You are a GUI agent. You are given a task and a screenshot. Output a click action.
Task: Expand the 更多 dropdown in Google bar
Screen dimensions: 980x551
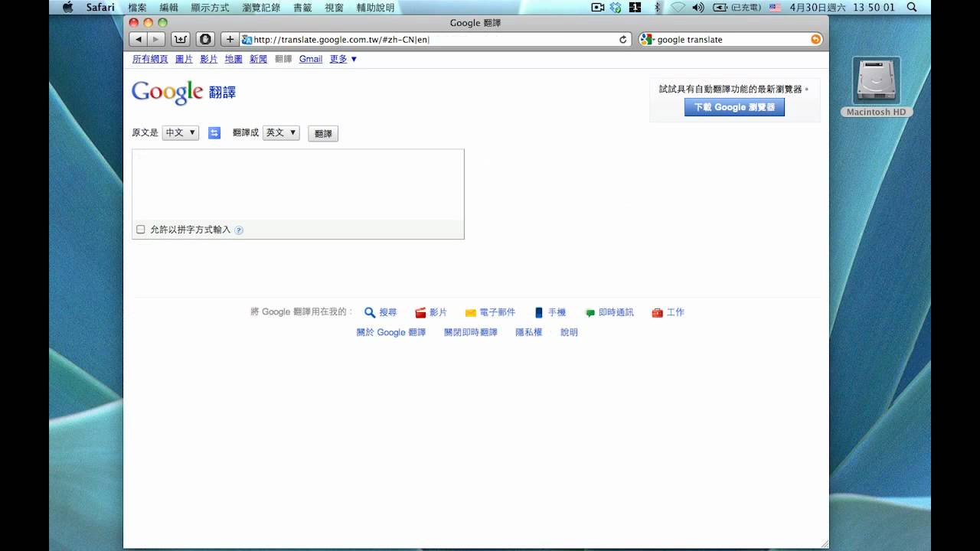[x=343, y=59]
